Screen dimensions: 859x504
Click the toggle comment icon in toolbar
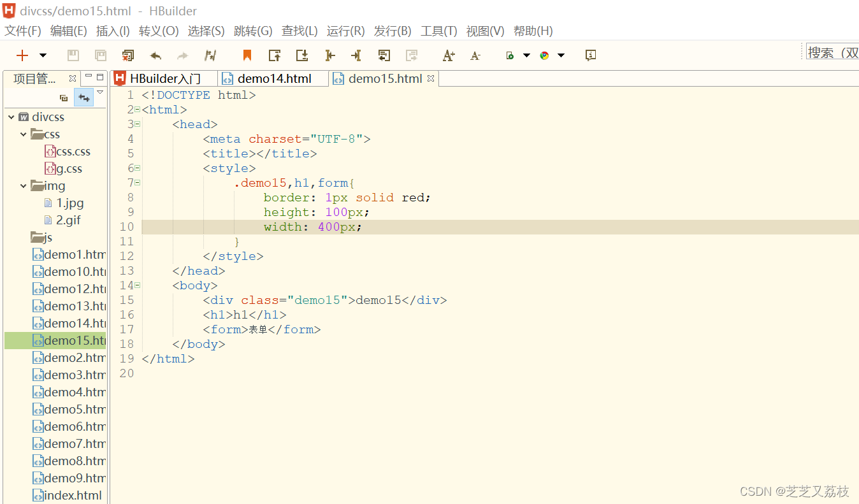coord(211,55)
